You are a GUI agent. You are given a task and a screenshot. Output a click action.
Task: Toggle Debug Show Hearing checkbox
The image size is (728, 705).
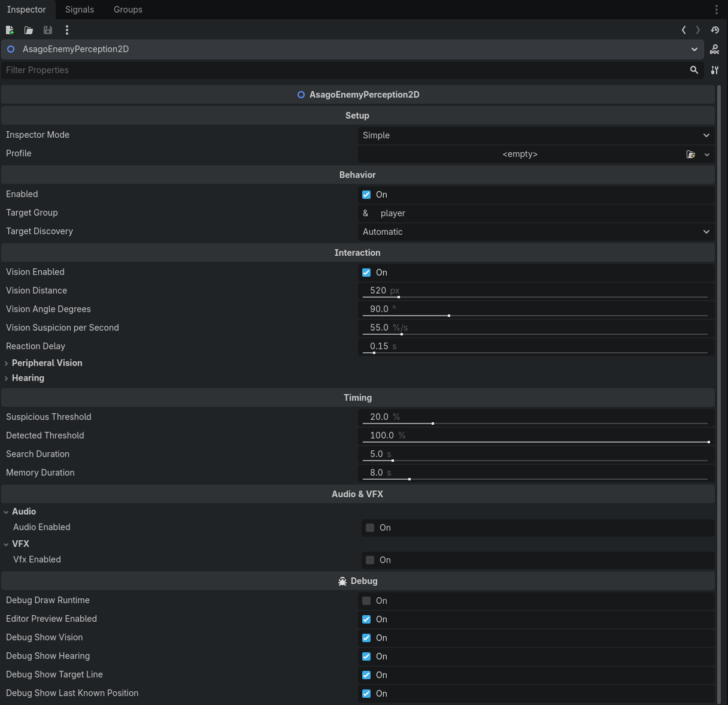coord(366,656)
